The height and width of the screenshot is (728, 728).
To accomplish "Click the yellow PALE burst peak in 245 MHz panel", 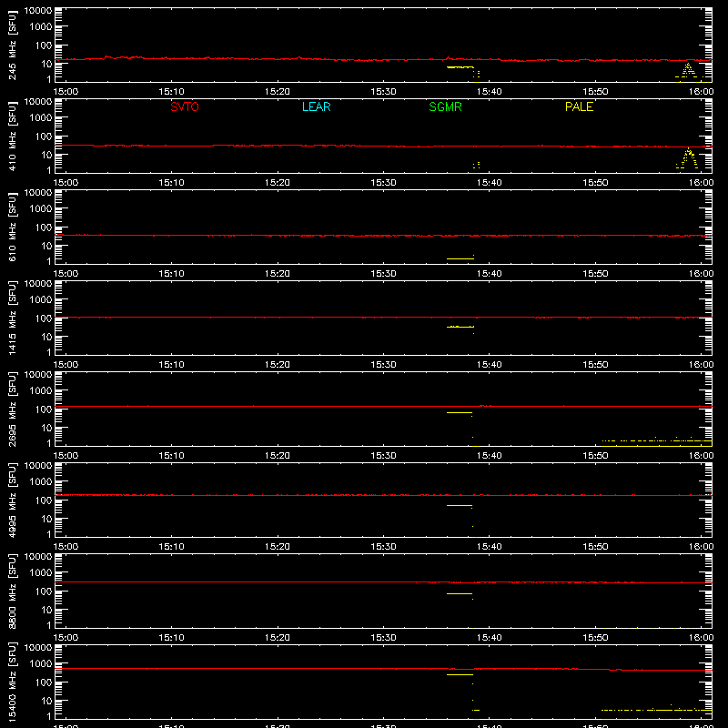I will [688, 65].
